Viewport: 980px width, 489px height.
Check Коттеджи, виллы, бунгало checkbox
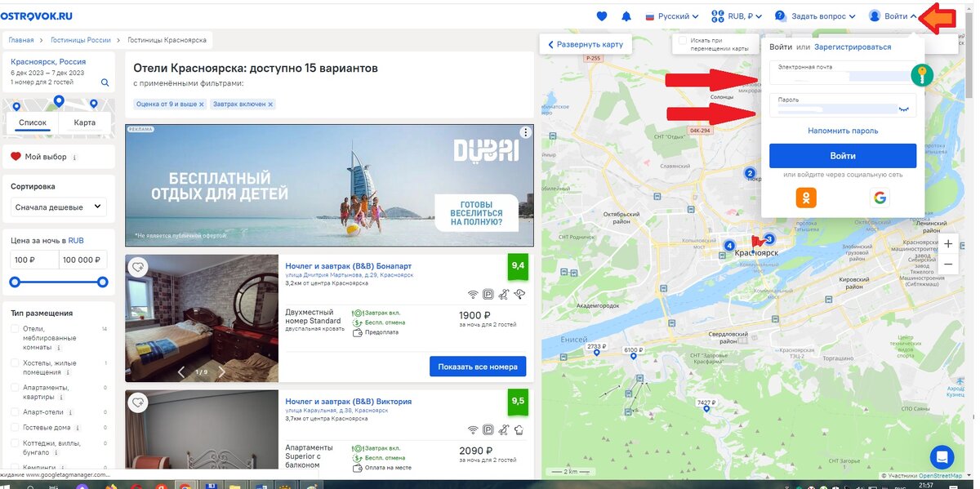coord(15,442)
